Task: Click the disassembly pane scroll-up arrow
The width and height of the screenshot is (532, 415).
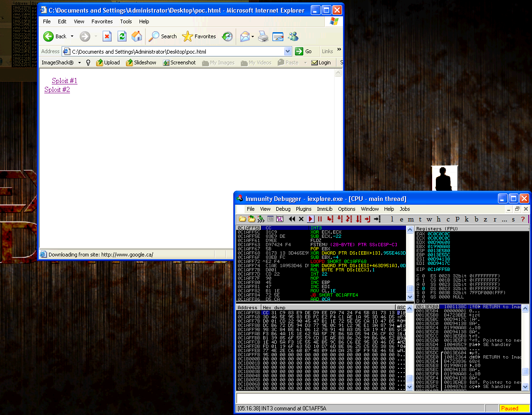Action: [x=410, y=229]
